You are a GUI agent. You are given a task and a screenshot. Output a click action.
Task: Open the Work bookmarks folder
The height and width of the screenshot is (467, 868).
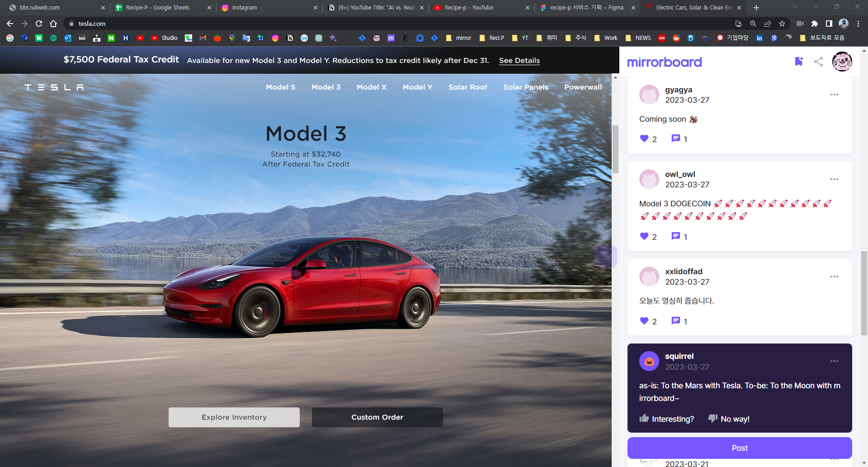(606, 38)
